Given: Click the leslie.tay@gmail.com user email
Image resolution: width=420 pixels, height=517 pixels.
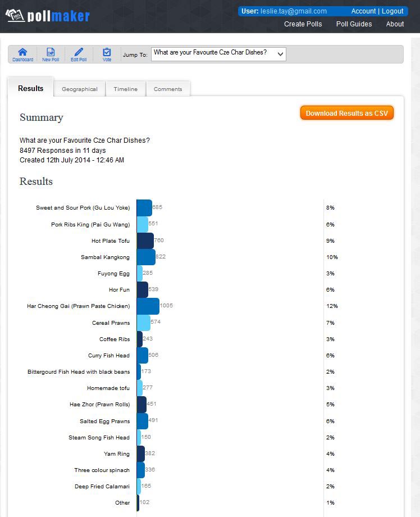Looking at the screenshot, I should (x=294, y=11).
